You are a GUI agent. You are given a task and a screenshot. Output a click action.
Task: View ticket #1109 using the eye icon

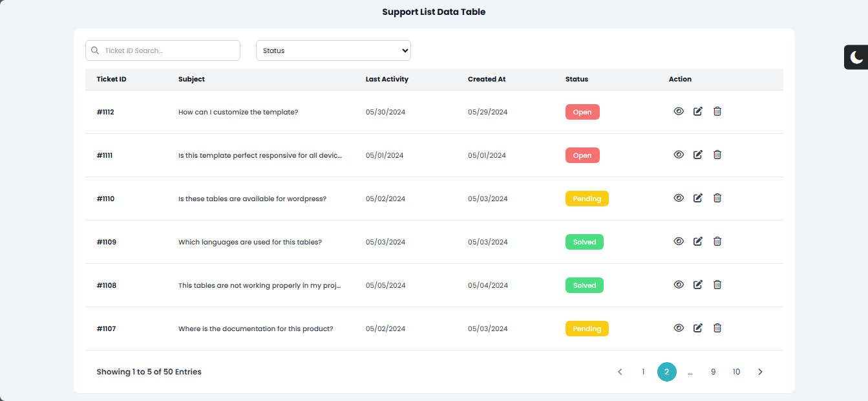coord(679,241)
